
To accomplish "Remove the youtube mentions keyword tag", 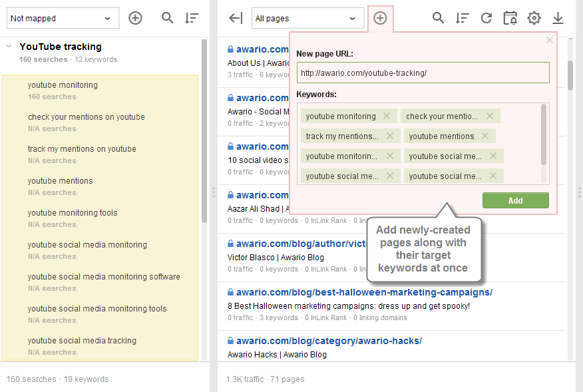I will pyautogui.click(x=485, y=136).
